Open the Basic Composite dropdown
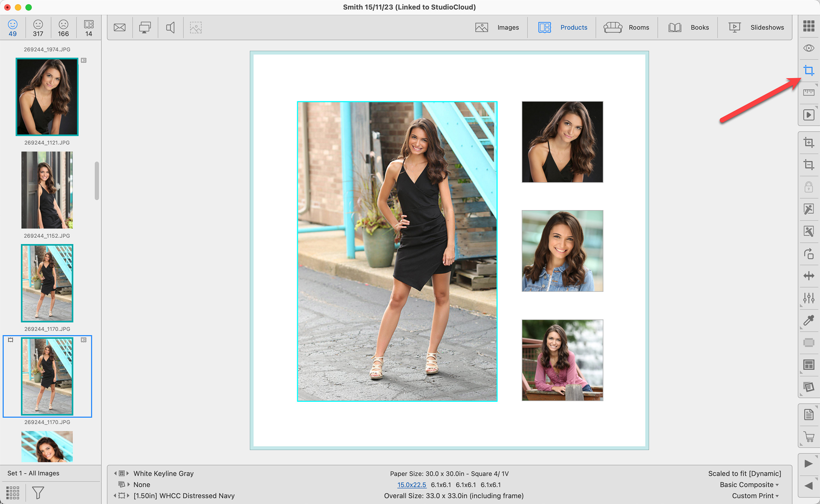 coord(749,484)
